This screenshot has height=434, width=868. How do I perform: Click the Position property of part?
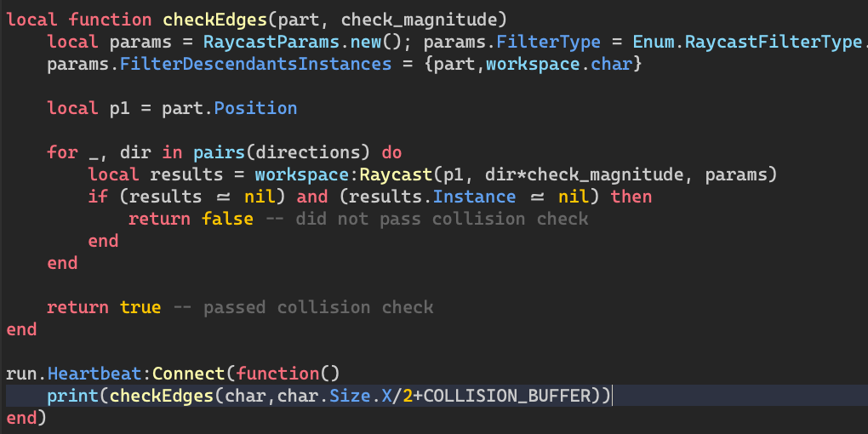(x=255, y=108)
